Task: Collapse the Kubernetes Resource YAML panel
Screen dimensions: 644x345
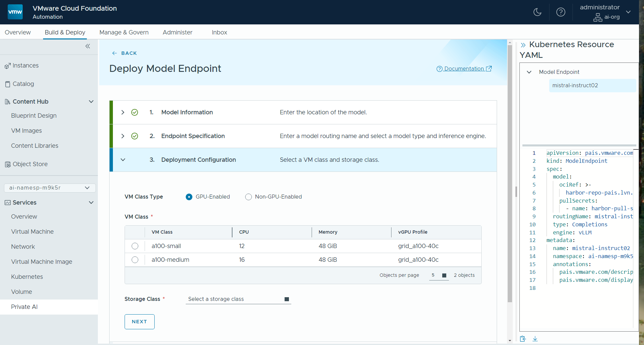Action: 523,45
